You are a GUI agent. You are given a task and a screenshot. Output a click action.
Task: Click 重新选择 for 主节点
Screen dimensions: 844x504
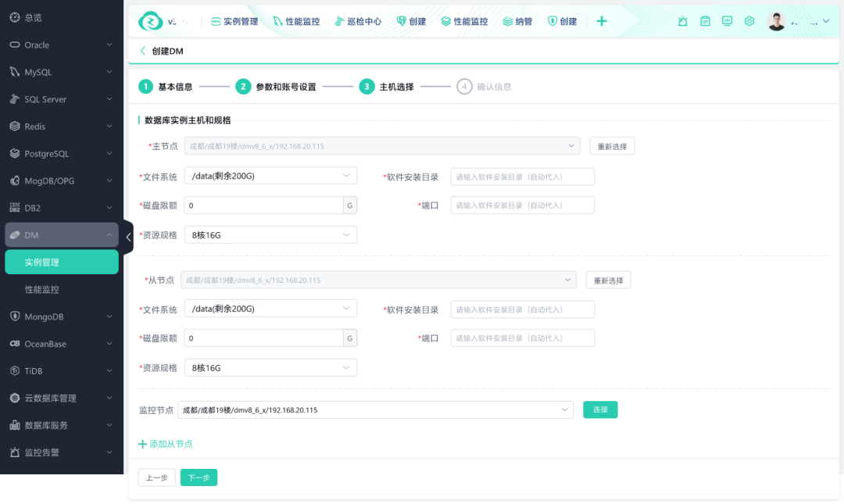pyautogui.click(x=612, y=146)
